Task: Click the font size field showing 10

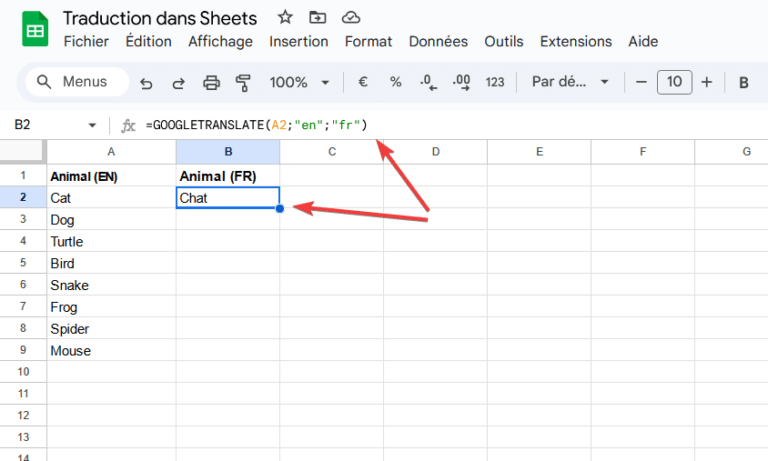Action: pos(674,82)
